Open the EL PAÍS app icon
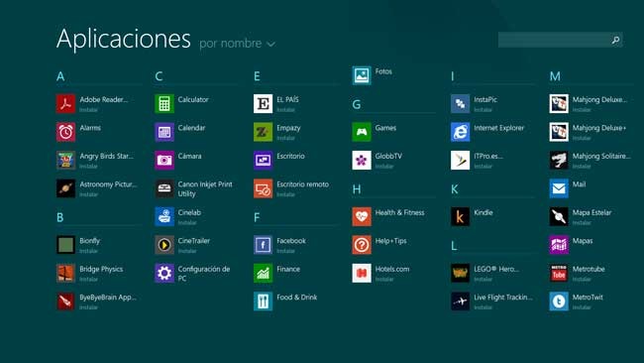This screenshot has width=644, height=363. [x=263, y=103]
